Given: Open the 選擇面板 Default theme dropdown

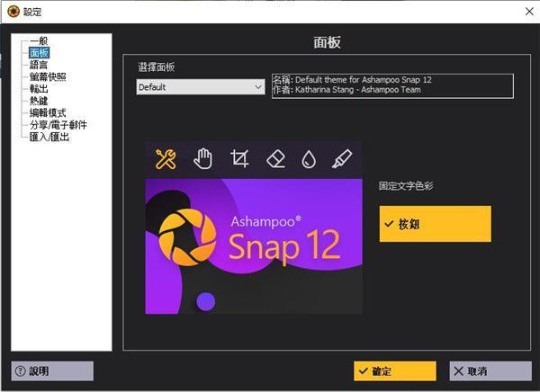Looking at the screenshot, I should click(x=201, y=87).
